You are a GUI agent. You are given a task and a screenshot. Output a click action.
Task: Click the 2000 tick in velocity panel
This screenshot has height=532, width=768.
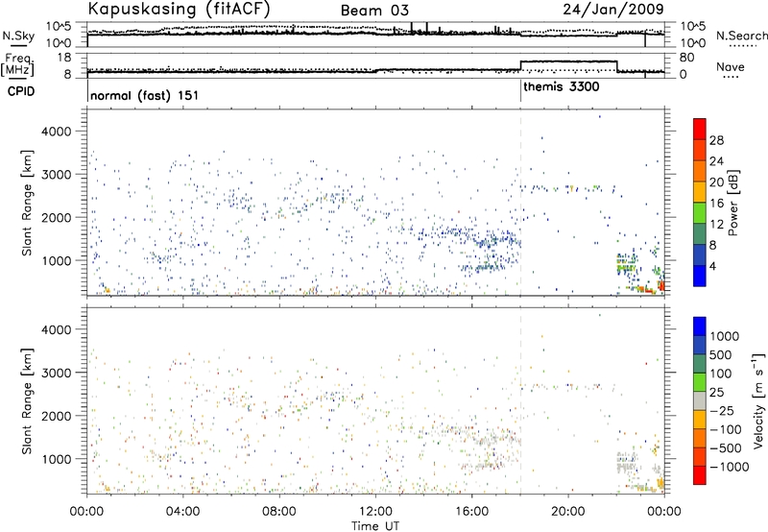click(56, 416)
